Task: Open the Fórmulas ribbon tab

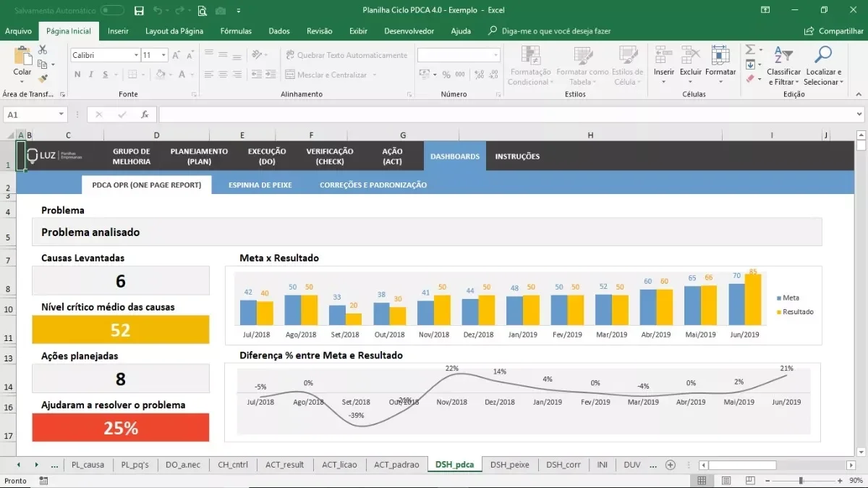Action: point(236,31)
